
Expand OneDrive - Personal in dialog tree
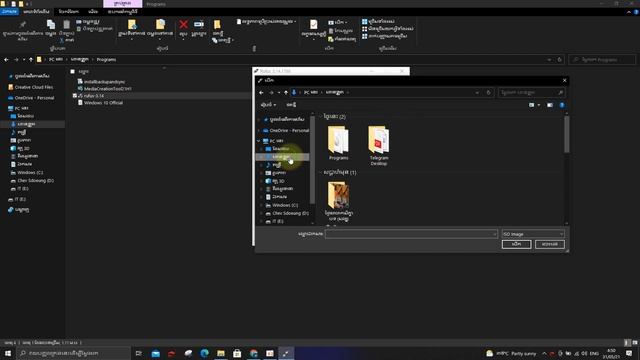pos(259,131)
